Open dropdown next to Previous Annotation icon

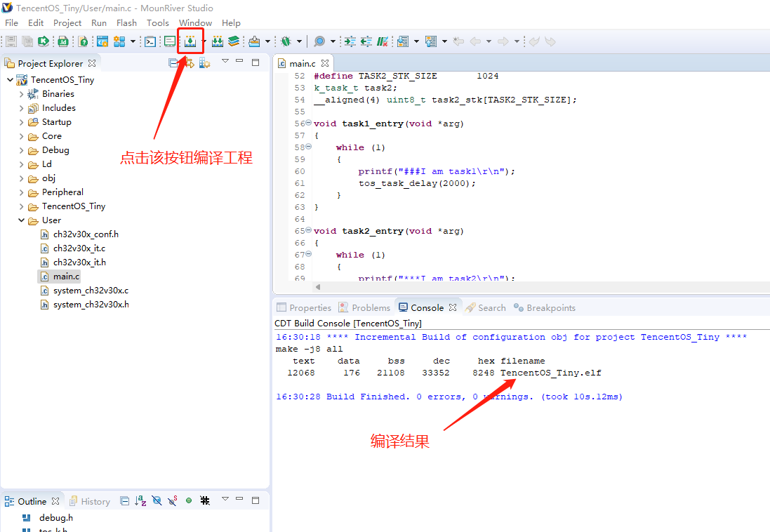point(444,41)
